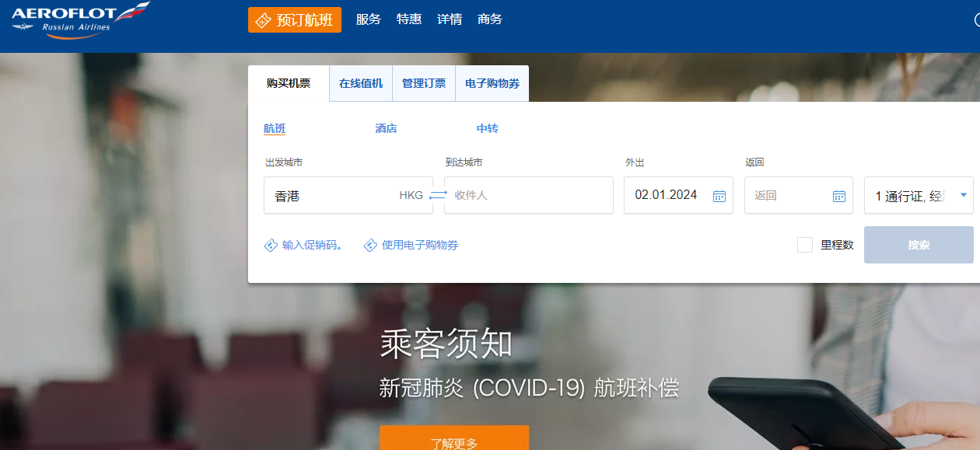Screen dimensions: 980x450
Task: Expand the passengers and class dropdown
Action: pyautogui.click(x=964, y=195)
